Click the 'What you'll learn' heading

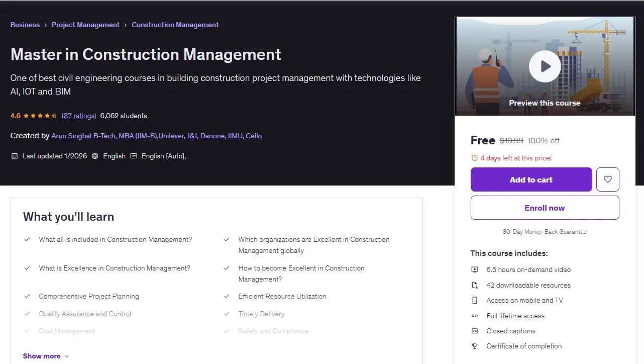[x=68, y=217]
